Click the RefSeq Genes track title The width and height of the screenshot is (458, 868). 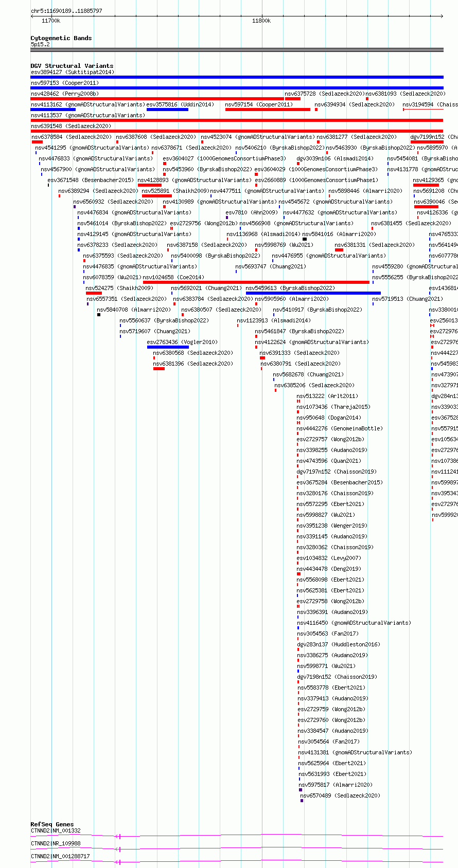[52, 824]
